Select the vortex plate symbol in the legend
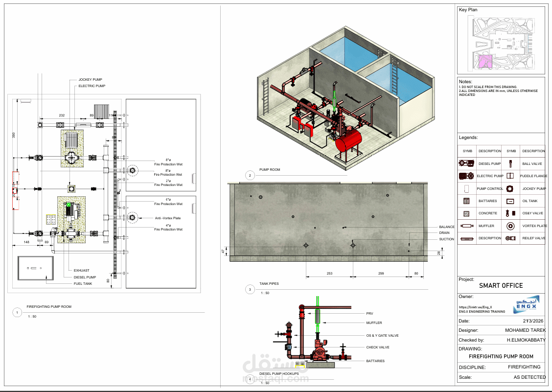Viewport: 552px width, 392px height. [x=510, y=226]
